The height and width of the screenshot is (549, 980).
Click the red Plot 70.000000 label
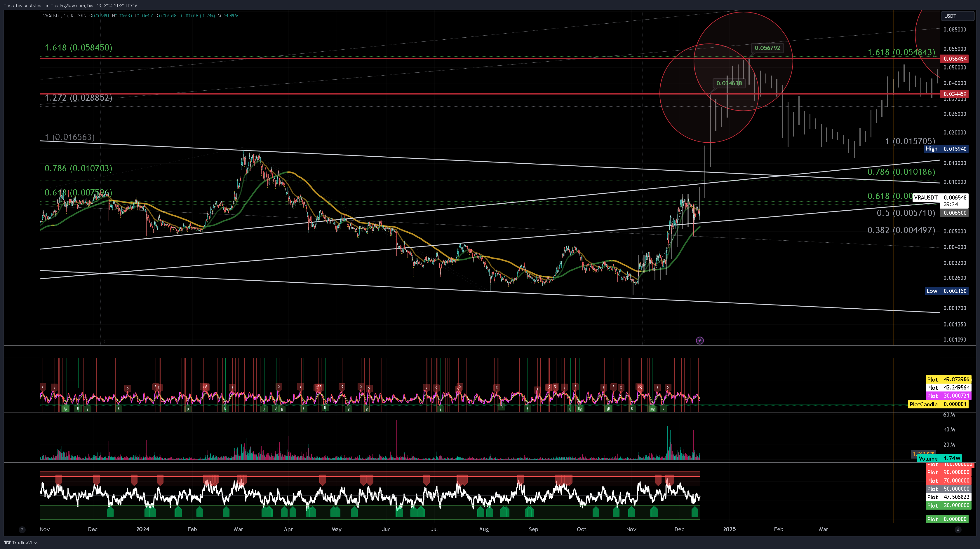pos(949,480)
